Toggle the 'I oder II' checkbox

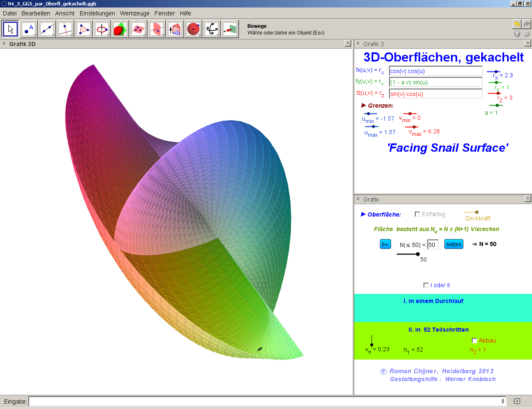pos(426,285)
